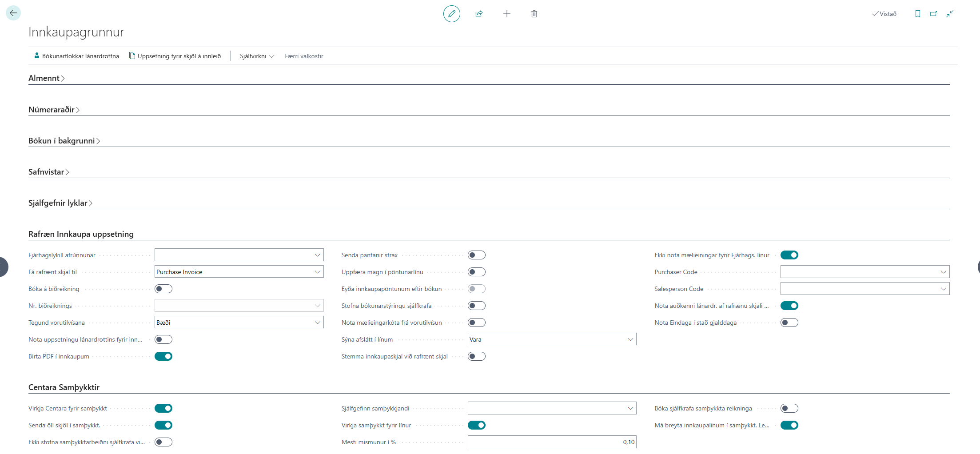This screenshot has width=980, height=454.
Task: Click Centara Samþykktir heading
Action: (64, 387)
